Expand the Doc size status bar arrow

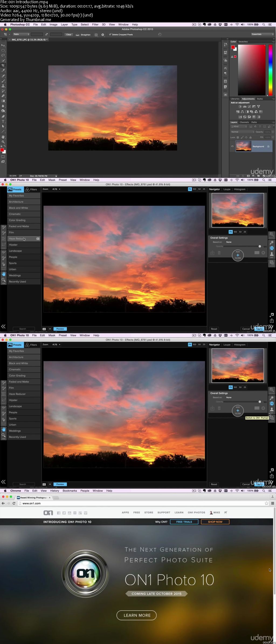(56, 176)
